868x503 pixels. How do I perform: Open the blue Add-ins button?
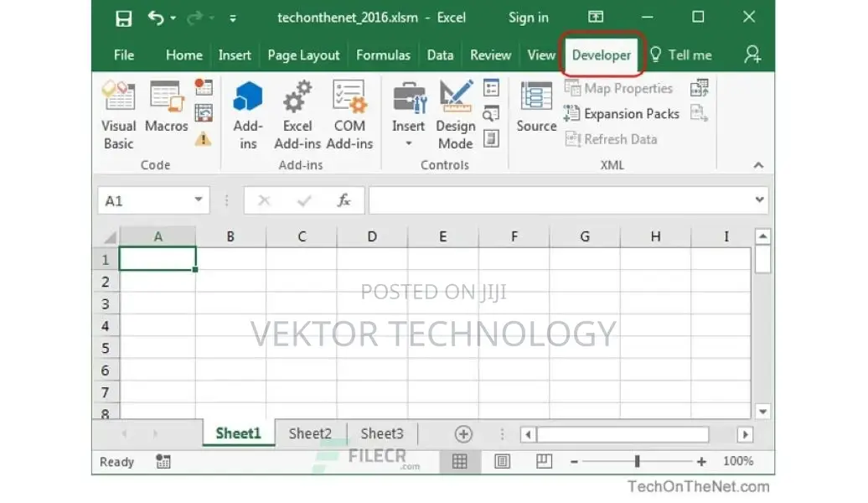tap(248, 116)
